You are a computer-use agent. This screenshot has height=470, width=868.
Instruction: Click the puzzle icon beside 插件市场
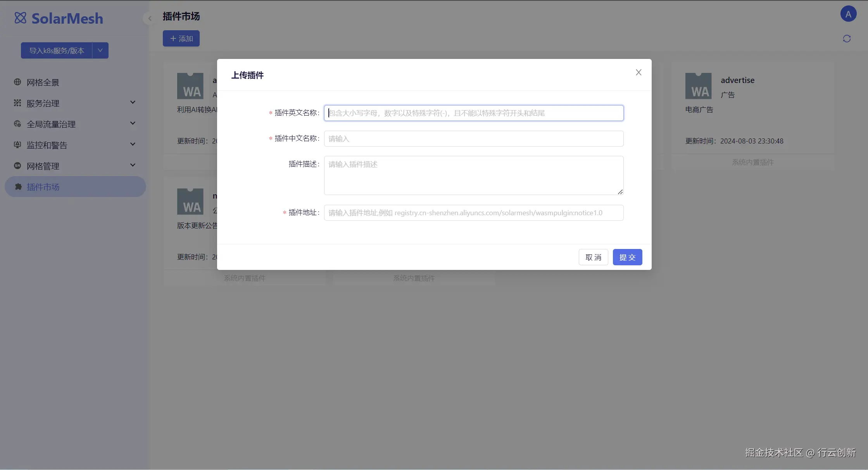click(18, 187)
